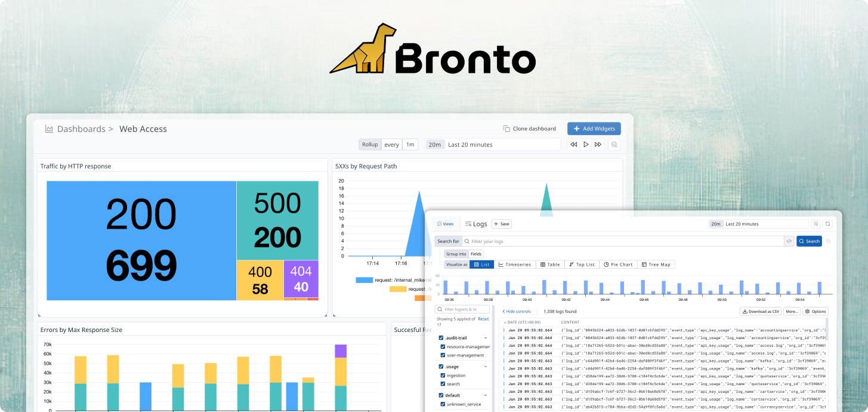Image resolution: width=868 pixels, height=412 pixels.
Task: Click the refresh icon in the Logs header
Action: pos(827,224)
